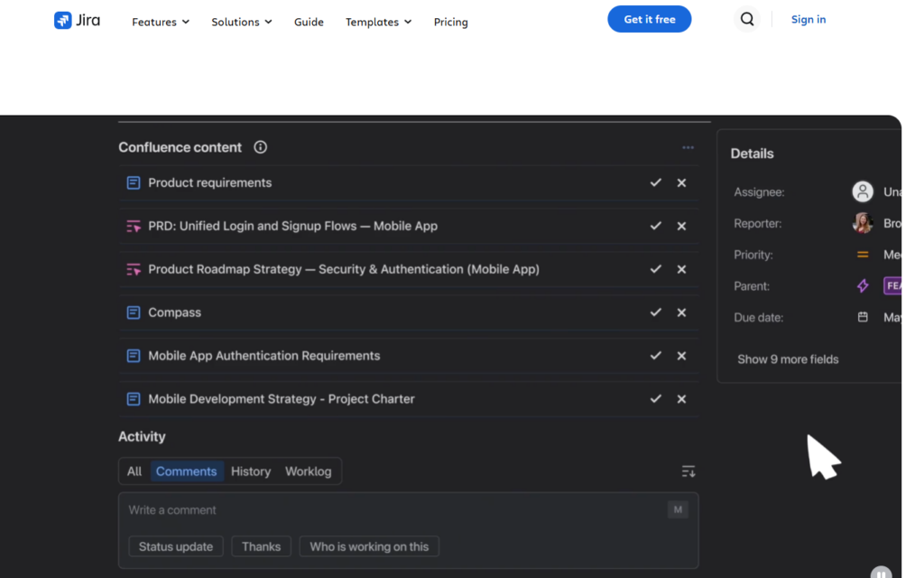Click the parent epic lightning icon

(x=862, y=286)
